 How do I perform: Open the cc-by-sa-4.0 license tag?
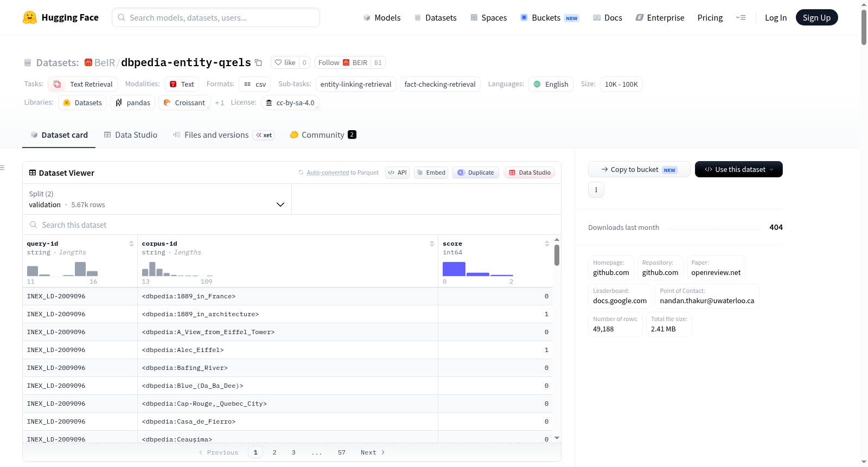(290, 103)
